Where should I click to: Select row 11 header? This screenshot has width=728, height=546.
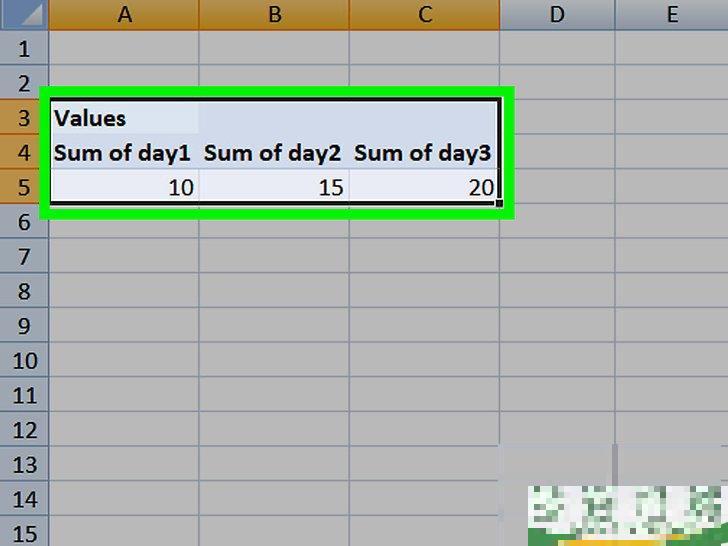tap(24, 395)
